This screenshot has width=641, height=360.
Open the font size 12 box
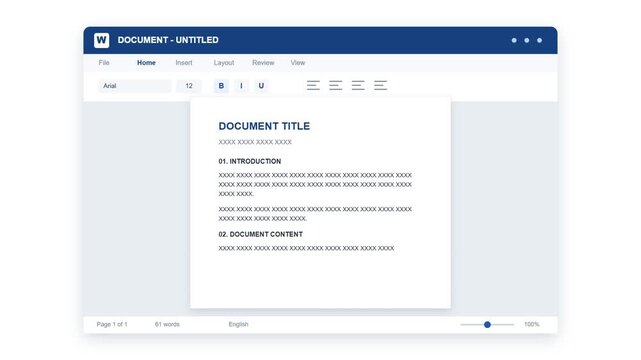[189, 86]
